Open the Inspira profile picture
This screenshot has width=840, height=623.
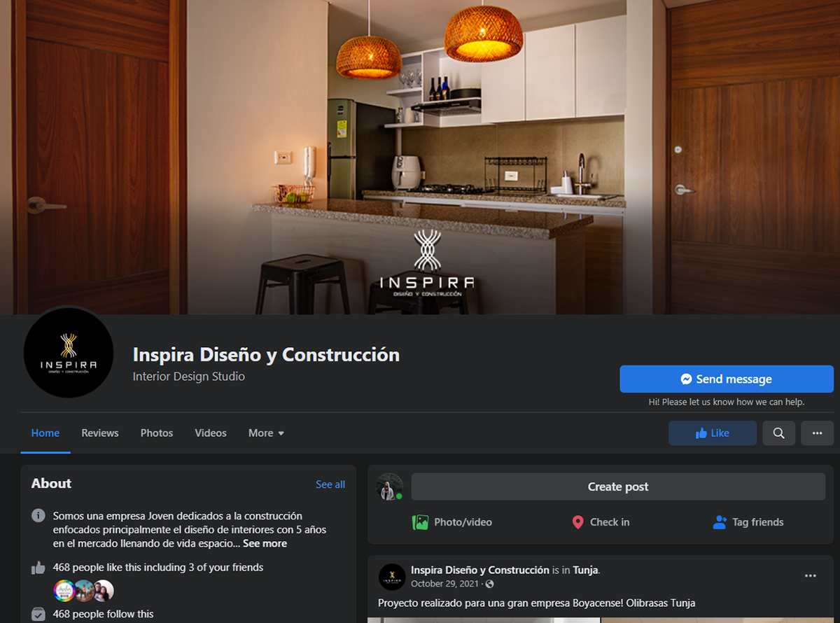69,353
